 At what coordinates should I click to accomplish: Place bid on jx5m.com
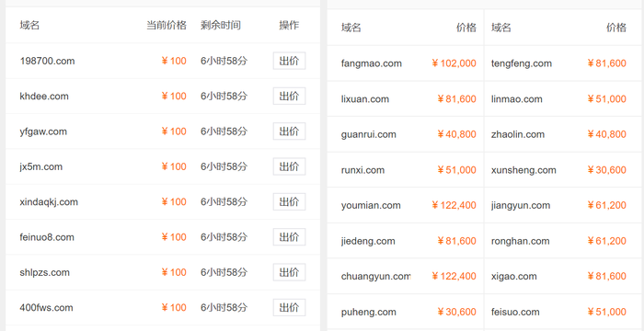(289, 166)
